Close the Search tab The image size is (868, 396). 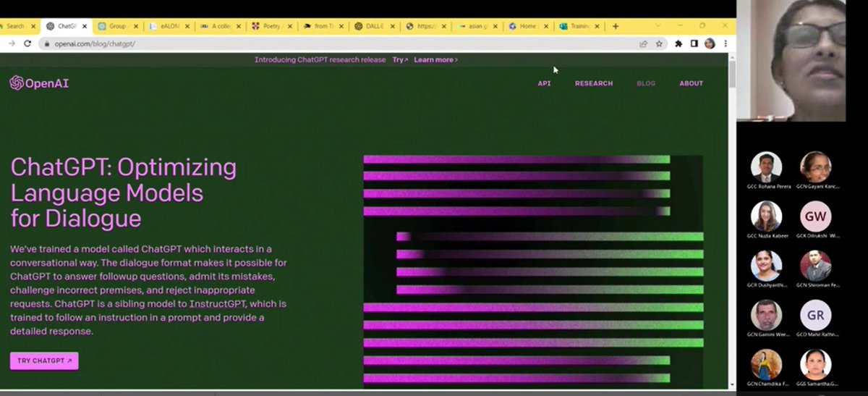tap(33, 26)
